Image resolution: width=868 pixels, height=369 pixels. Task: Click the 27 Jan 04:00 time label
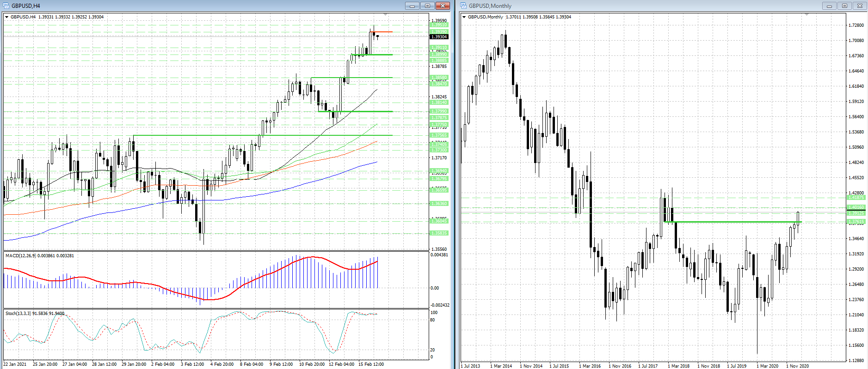pyautogui.click(x=74, y=364)
